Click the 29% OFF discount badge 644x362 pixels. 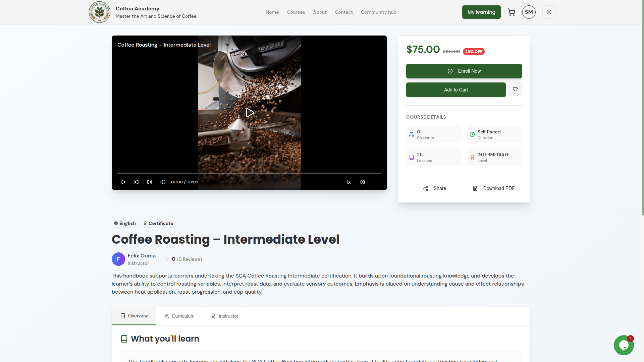point(474,52)
